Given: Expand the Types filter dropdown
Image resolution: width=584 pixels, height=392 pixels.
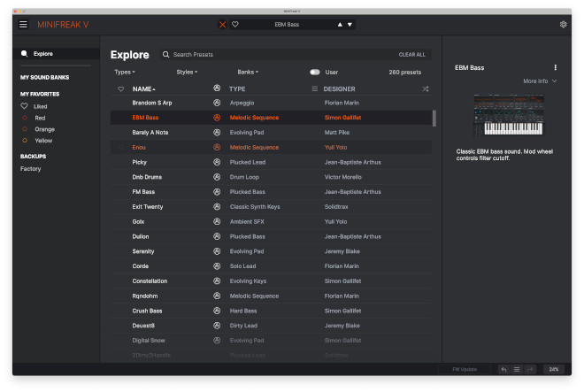Looking at the screenshot, I should (x=125, y=72).
